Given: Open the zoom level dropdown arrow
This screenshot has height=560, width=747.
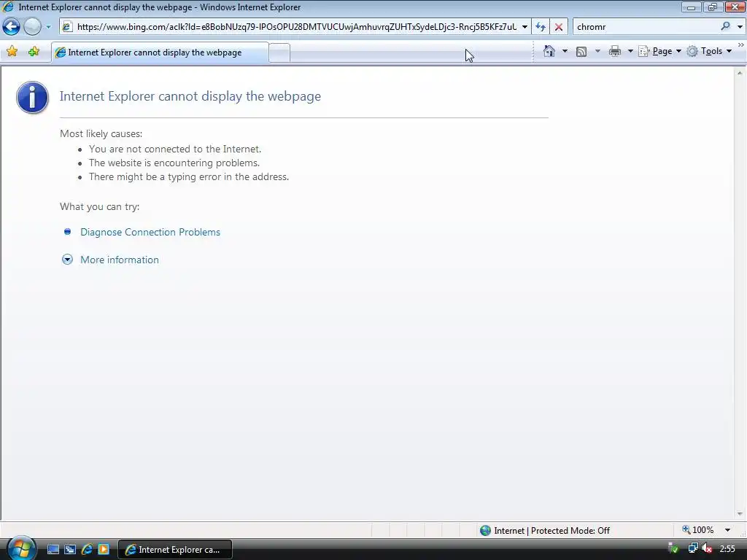Looking at the screenshot, I should [x=727, y=530].
